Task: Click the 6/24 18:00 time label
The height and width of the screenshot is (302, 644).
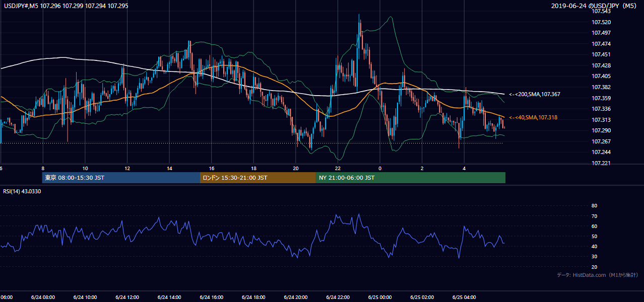Action: pos(253,297)
